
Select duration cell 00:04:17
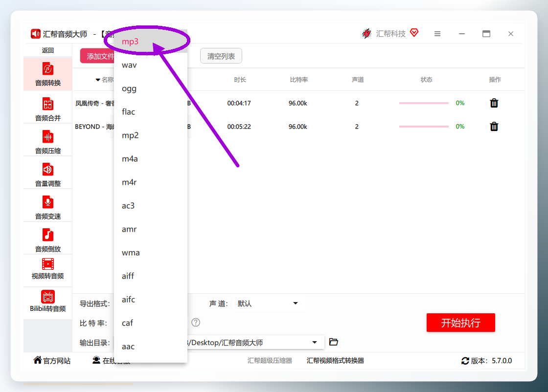[x=239, y=103]
